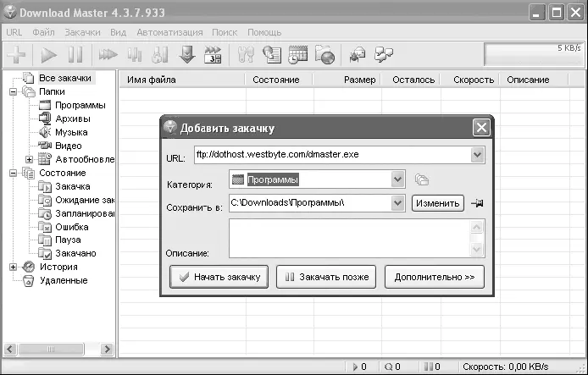Screen dimensions: 588x375
Task: Open the Удаленные trash item in sidebar
Action: point(63,280)
